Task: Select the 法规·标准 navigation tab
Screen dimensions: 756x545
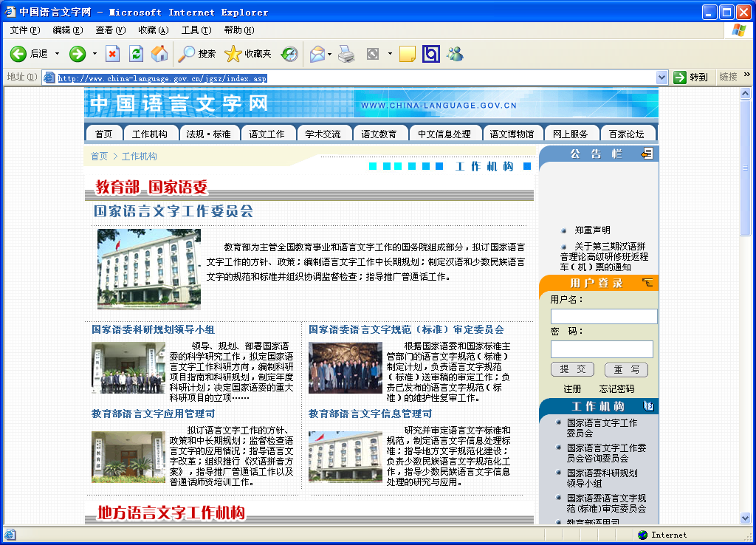Action: (x=209, y=134)
